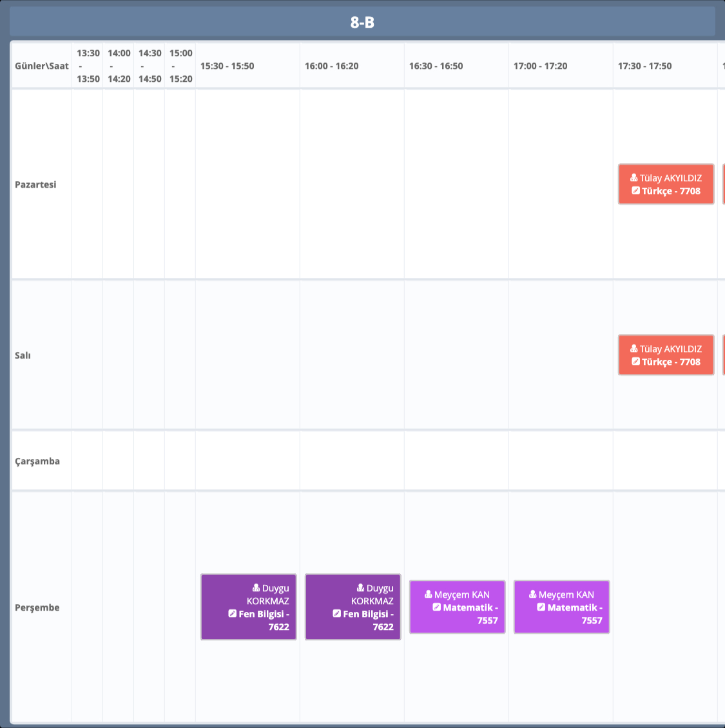The height and width of the screenshot is (728, 725).
Task: Click edit icon on Thursday 16:00 Fen Bilgisi card
Action: tap(337, 614)
